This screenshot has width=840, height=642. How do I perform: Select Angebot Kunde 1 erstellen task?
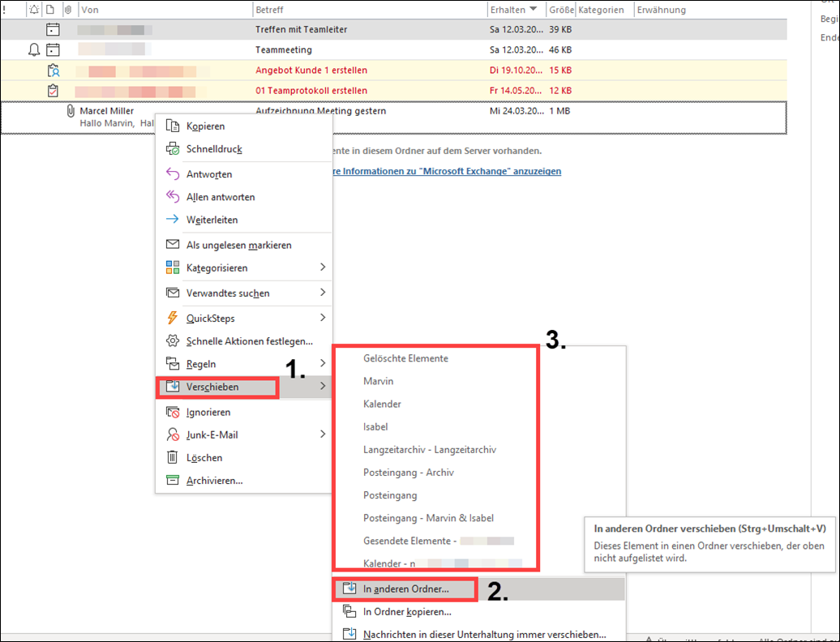click(311, 71)
